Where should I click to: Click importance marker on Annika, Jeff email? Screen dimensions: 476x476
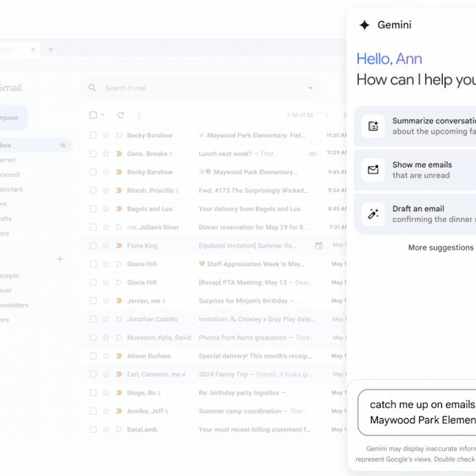119,411
